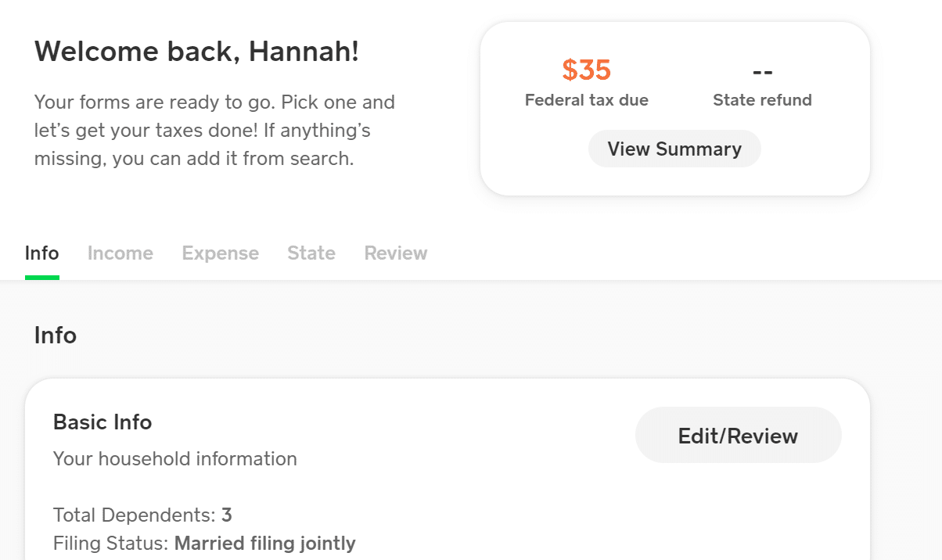
Task: Click the Welcome back, Hannah heading
Action: click(196, 51)
